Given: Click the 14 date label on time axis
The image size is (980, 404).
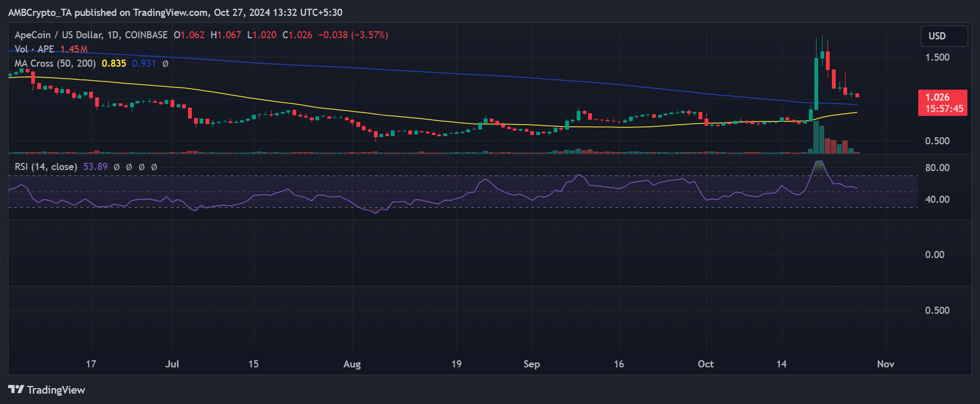Looking at the screenshot, I should tap(782, 364).
